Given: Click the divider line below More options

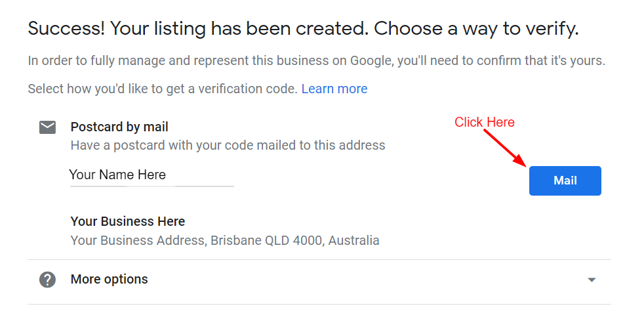Looking at the screenshot, I should tap(319, 304).
